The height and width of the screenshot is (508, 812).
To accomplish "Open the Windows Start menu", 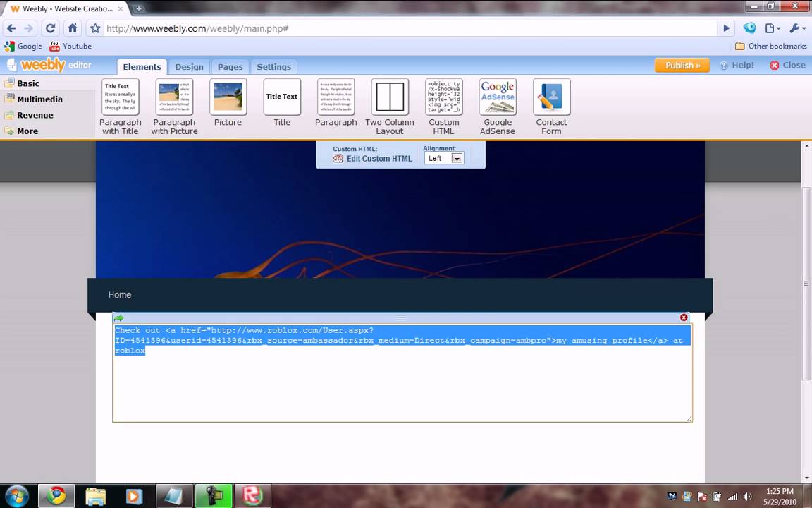I will pos(17,496).
